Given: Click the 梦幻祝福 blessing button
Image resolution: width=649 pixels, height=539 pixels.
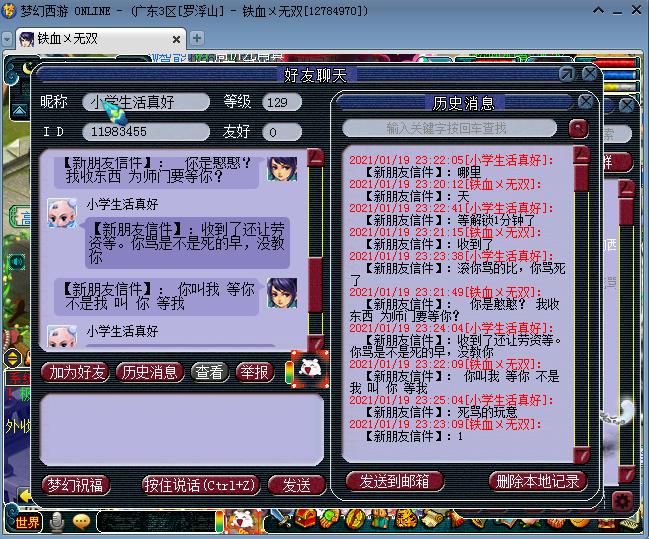Looking at the screenshot, I should (x=76, y=485).
